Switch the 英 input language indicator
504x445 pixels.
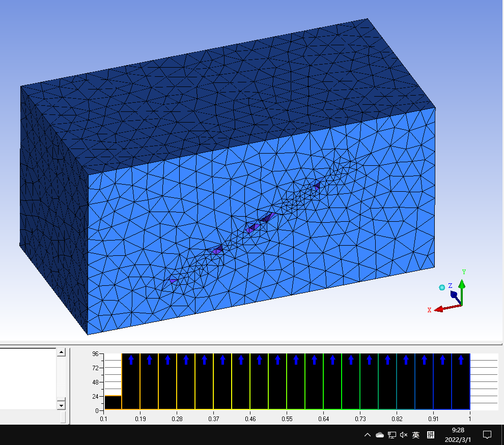click(x=416, y=435)
